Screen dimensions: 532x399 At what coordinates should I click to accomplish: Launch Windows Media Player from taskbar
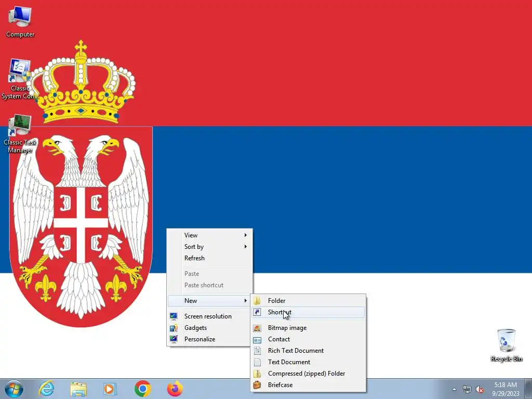110,389
